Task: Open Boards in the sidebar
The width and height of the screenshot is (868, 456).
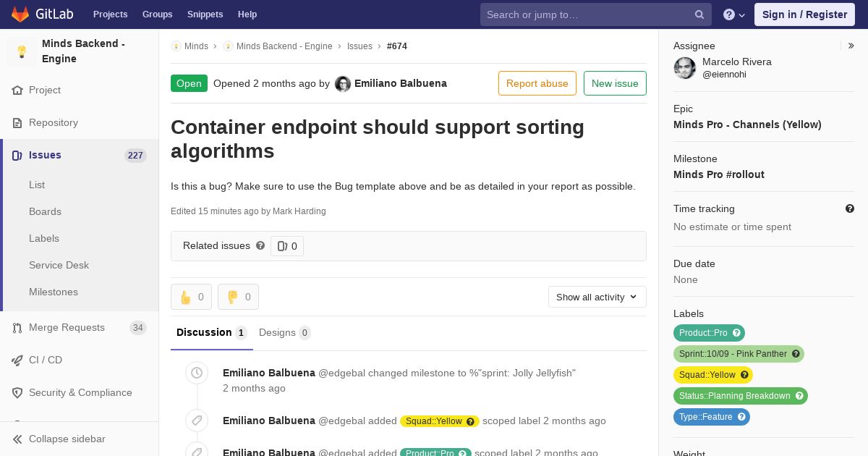Action: (x=45, y=211)
